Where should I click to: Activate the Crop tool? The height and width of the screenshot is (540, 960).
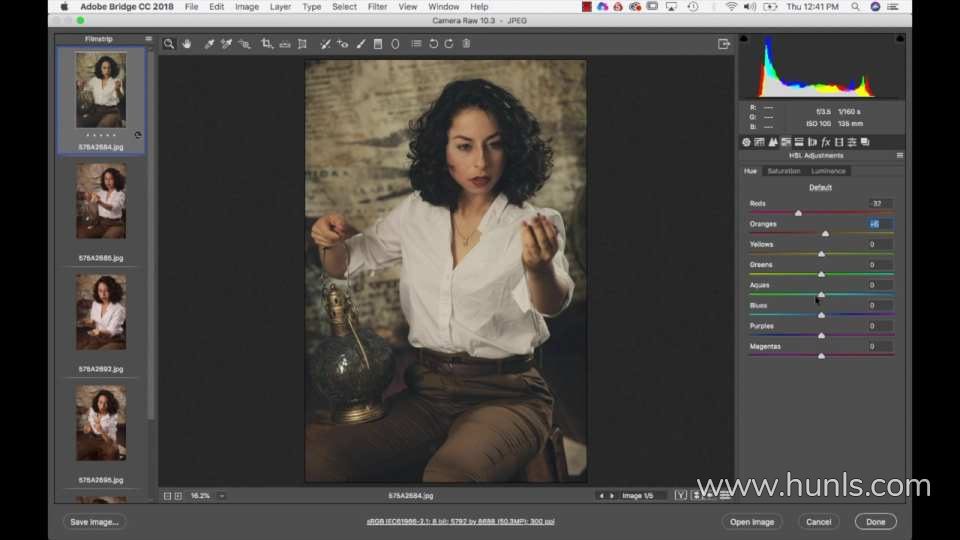point(267,44)
